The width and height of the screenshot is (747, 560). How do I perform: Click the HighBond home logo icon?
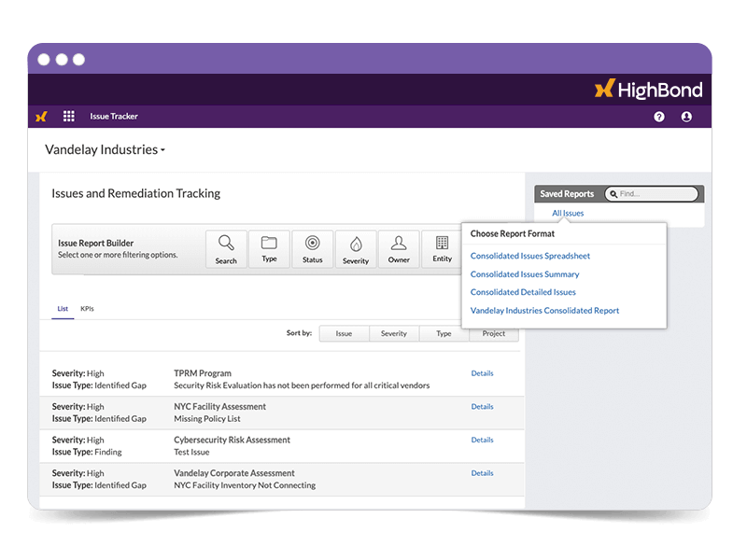tap(41, 116)
